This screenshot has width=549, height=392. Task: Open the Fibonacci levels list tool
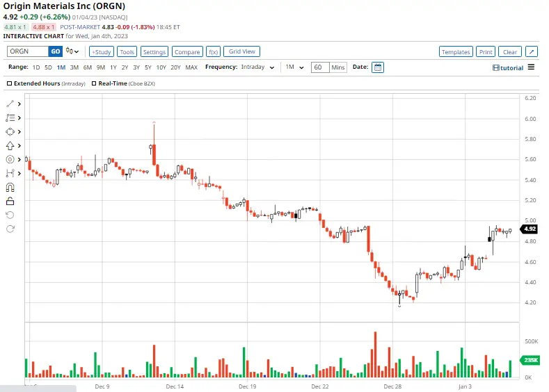coord(10,118)
